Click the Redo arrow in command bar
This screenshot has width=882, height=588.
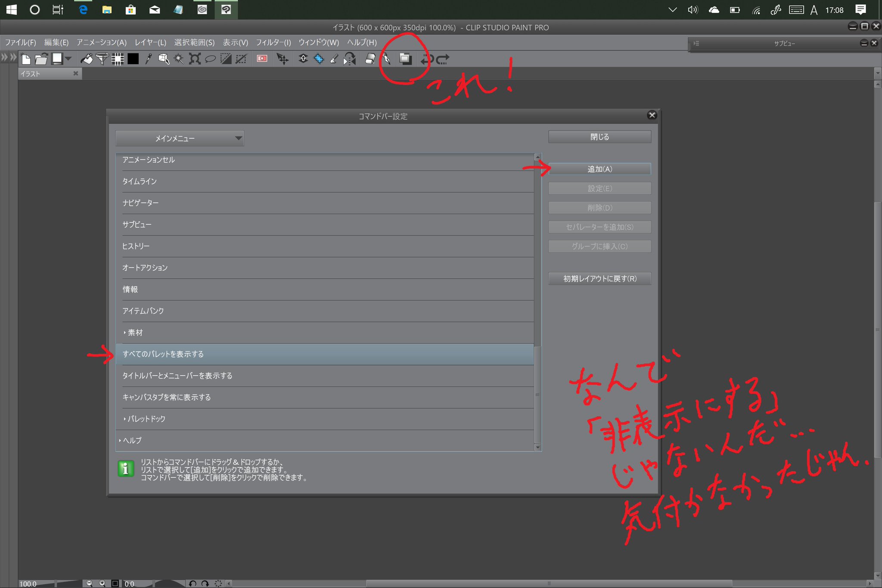tap(443, 59)
